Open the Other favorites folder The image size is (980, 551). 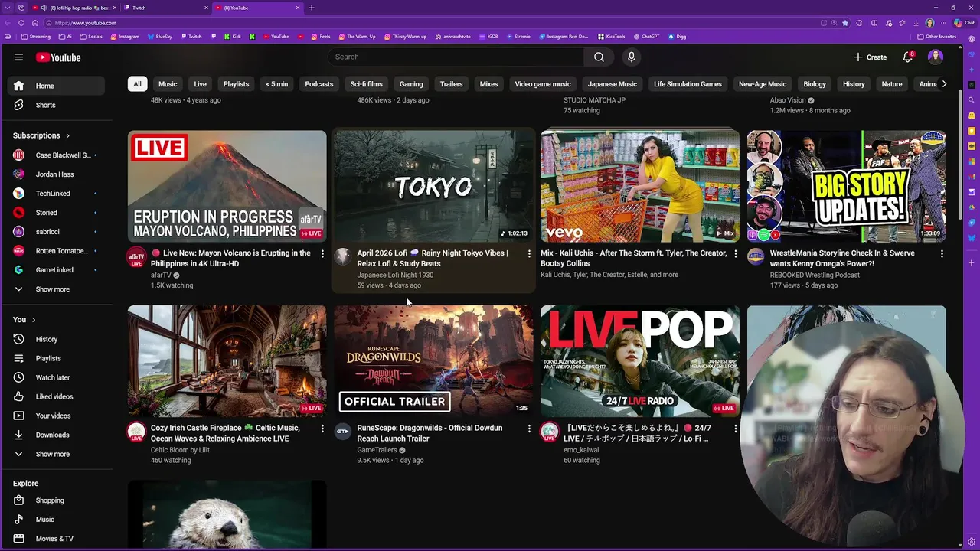tap(937, 36)
